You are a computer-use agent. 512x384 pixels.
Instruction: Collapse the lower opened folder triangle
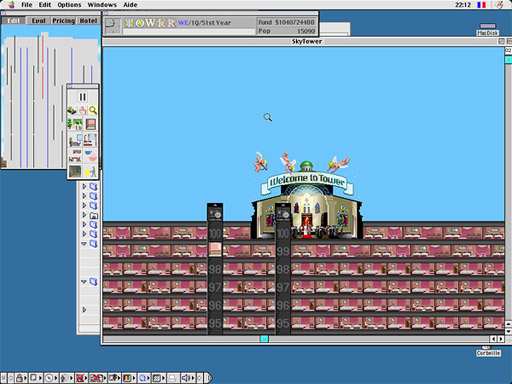coord(84,282)
